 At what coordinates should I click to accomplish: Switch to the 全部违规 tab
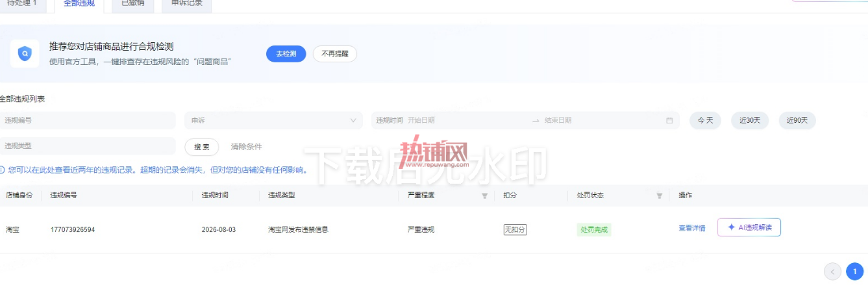coord(79,3)
